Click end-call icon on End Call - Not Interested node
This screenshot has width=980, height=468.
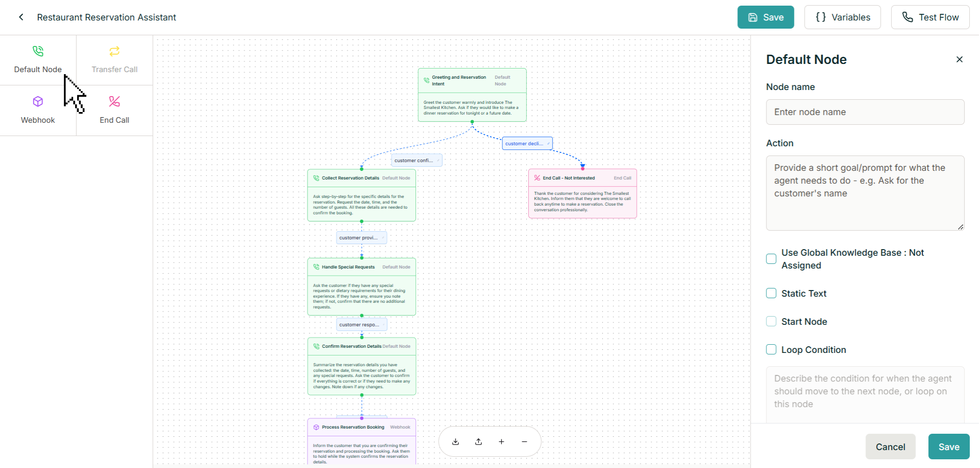click(x=538, y=178)
